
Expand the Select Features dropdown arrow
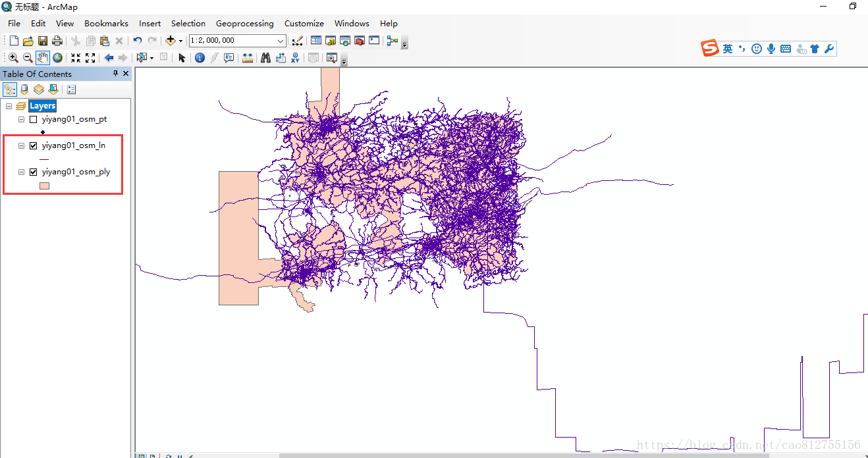[x=151, y=58]
